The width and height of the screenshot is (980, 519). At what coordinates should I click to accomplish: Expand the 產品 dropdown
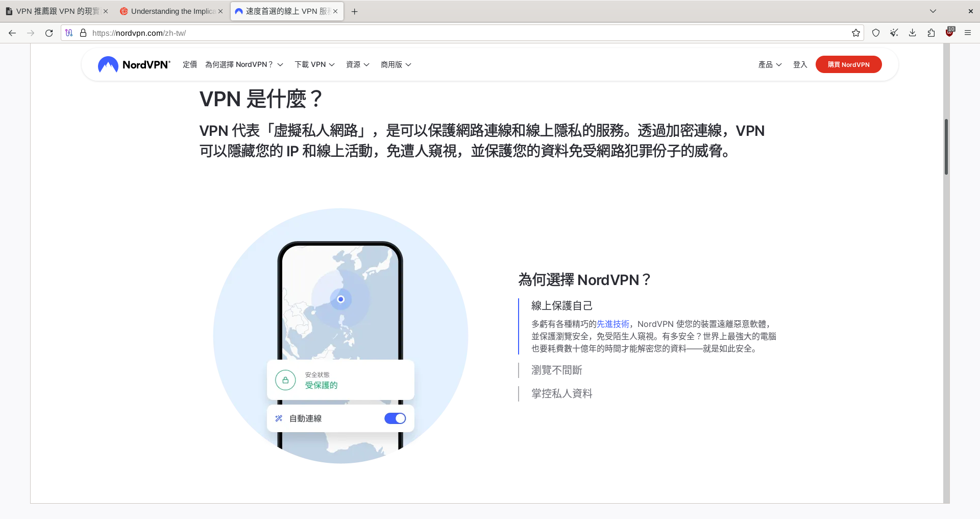click(x=770, y=64)
